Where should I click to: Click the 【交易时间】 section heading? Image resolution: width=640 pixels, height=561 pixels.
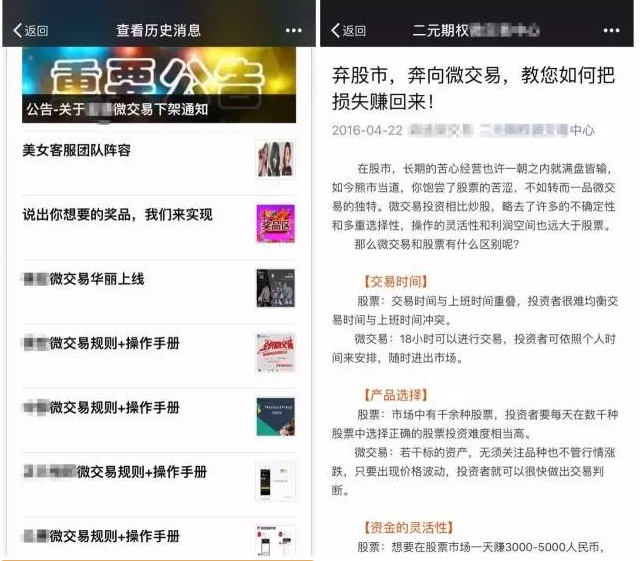click(395, 282)
